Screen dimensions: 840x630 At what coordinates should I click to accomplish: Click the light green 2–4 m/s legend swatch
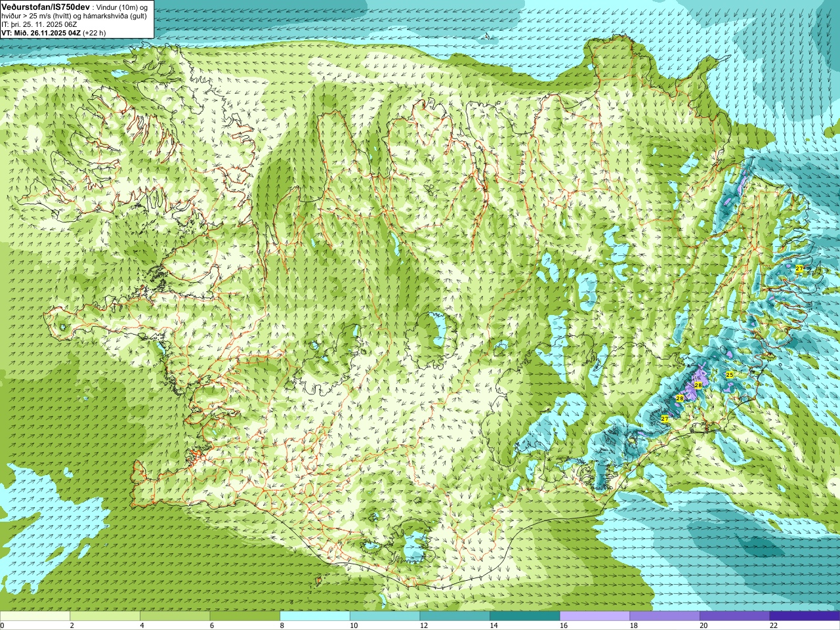tap(105, 616)
